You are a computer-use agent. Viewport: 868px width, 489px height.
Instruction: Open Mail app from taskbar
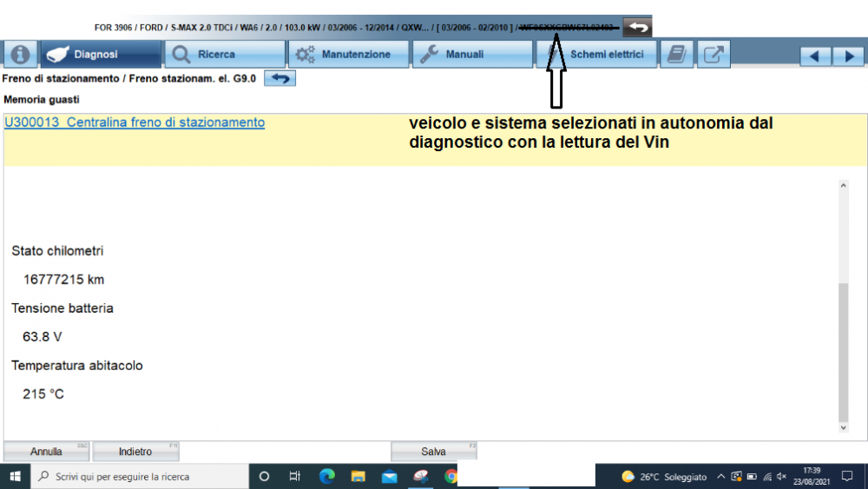[389, 476]
